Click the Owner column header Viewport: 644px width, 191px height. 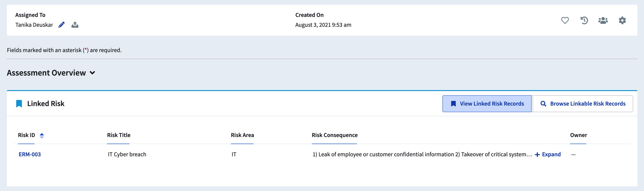click(x=578, y=135)
